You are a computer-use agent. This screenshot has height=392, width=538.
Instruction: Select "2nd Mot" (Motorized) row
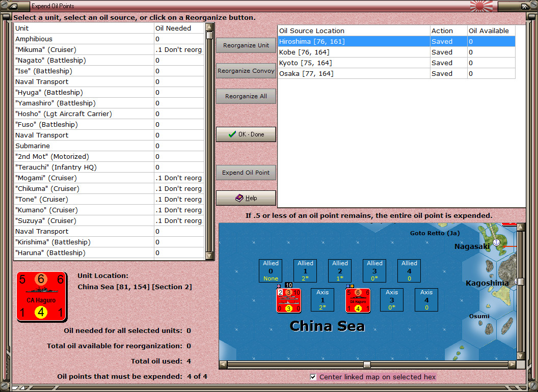(109, 156)
